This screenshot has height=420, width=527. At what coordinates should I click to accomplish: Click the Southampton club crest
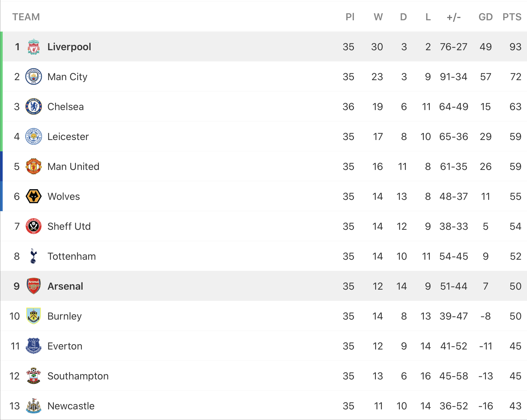(x=34, y=376)
